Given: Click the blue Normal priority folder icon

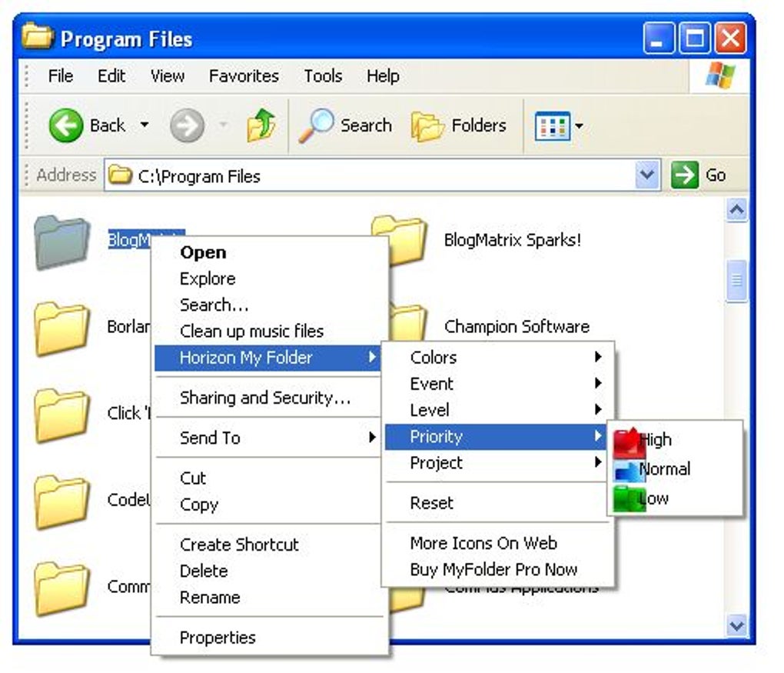Looking at the screenshot, I should pyautogui.click(x=629, y=471).
